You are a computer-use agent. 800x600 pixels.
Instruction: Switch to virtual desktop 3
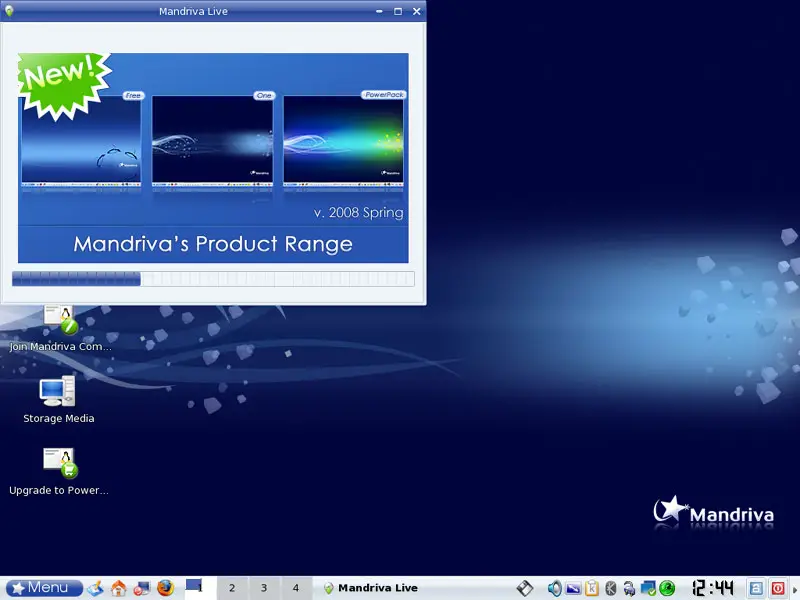(x=264, y=588)
